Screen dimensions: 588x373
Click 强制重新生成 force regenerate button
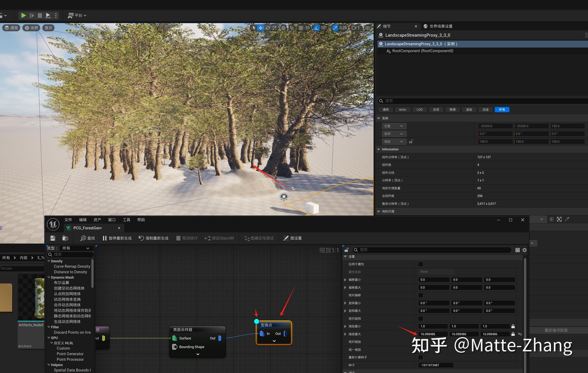click(x=153, y=238)
